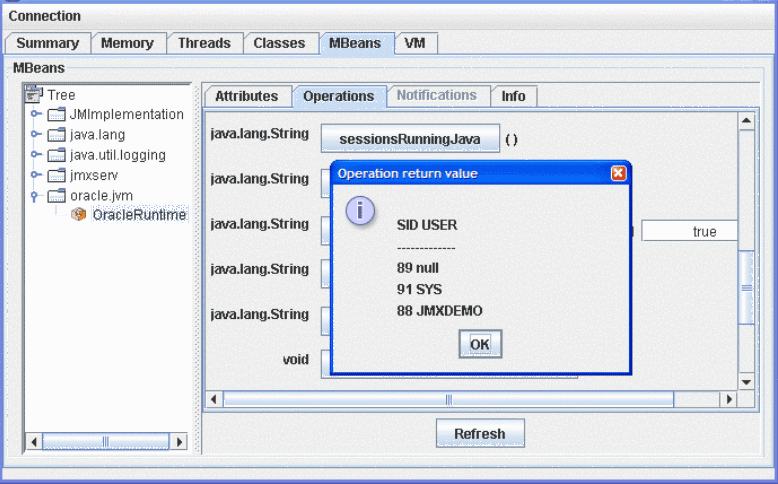The height and width of the screenshot is (484, 778).
Task: Click the operations horizontal scroll left arrow
Action: pos(214,399)
